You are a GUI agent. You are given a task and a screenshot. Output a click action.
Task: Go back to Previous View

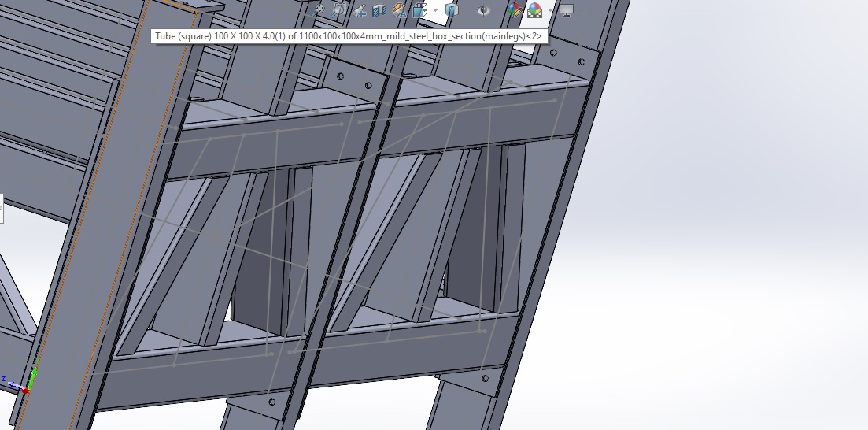point(360,10)
